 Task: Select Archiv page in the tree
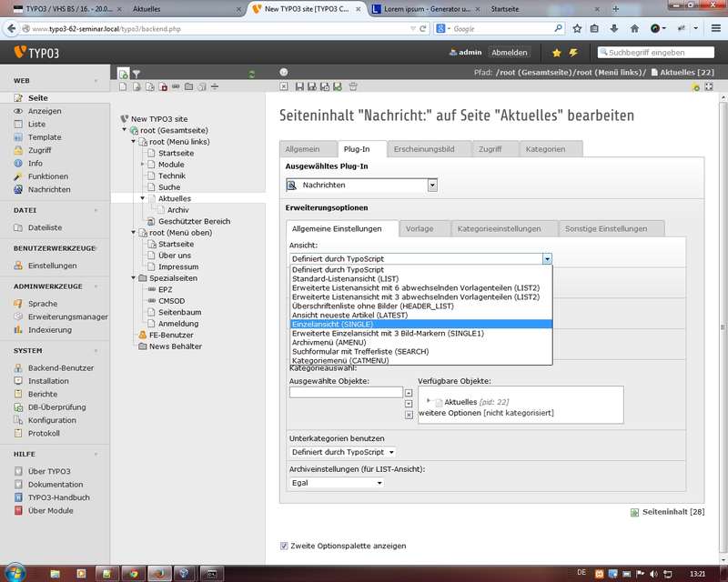177,210
